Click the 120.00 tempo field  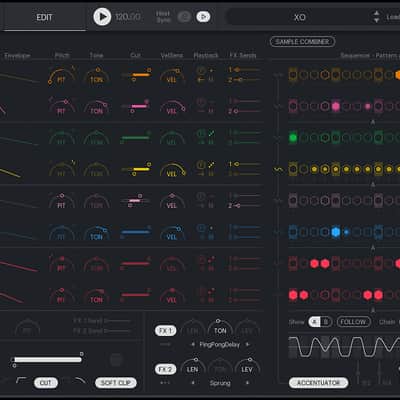(x=128, y=17)
